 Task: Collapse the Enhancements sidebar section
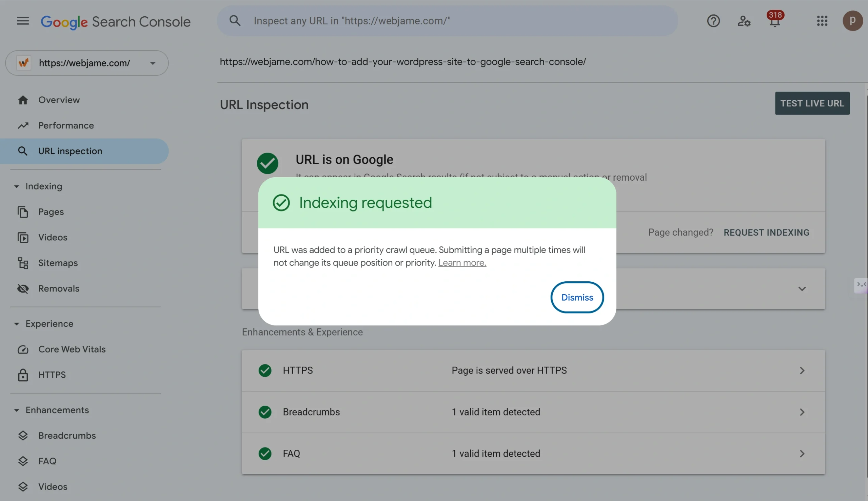tap(16, 410)
